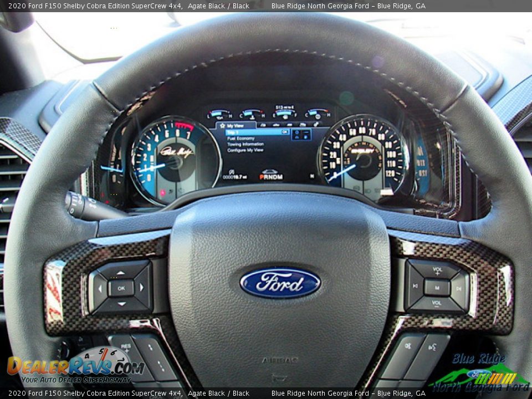Screen dimensions: 532x399
Task: Click the right arrow steering wheel button
Action: tap(142, 288)
